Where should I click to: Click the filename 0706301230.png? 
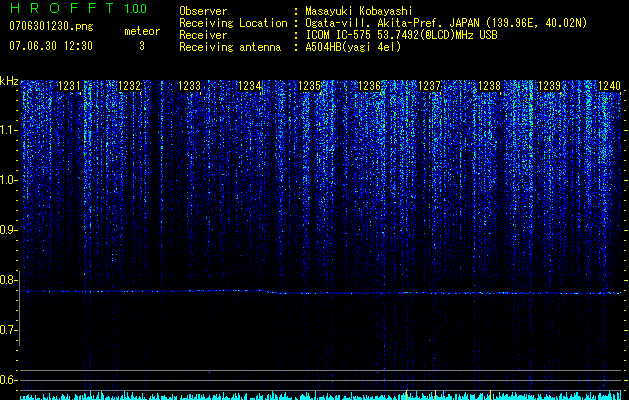51,26
